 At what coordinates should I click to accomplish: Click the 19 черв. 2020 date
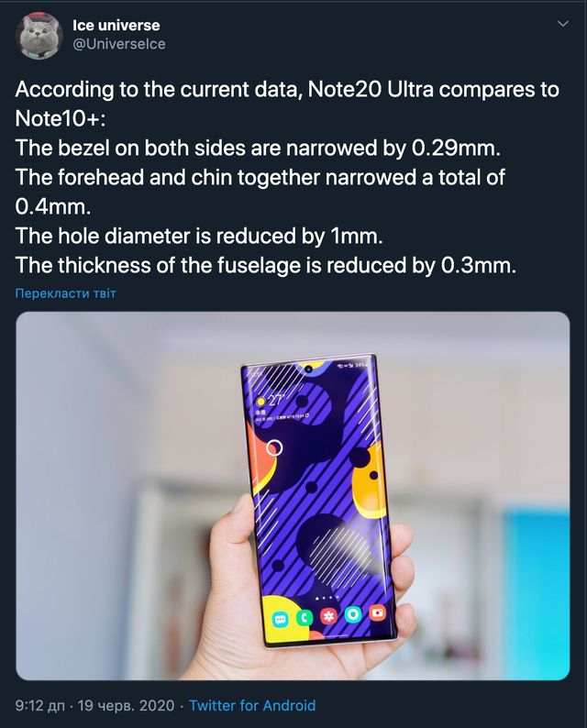[x=127, y=706]
